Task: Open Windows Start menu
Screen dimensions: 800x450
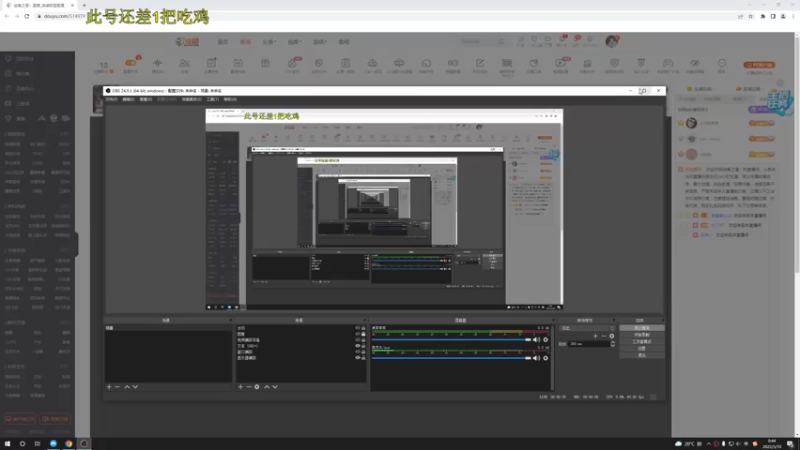Action: pyautogui.click(x=7, y=444)
